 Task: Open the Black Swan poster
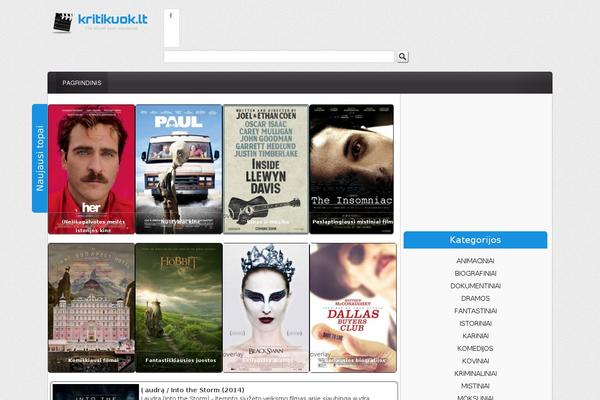(x=266, y=308)
